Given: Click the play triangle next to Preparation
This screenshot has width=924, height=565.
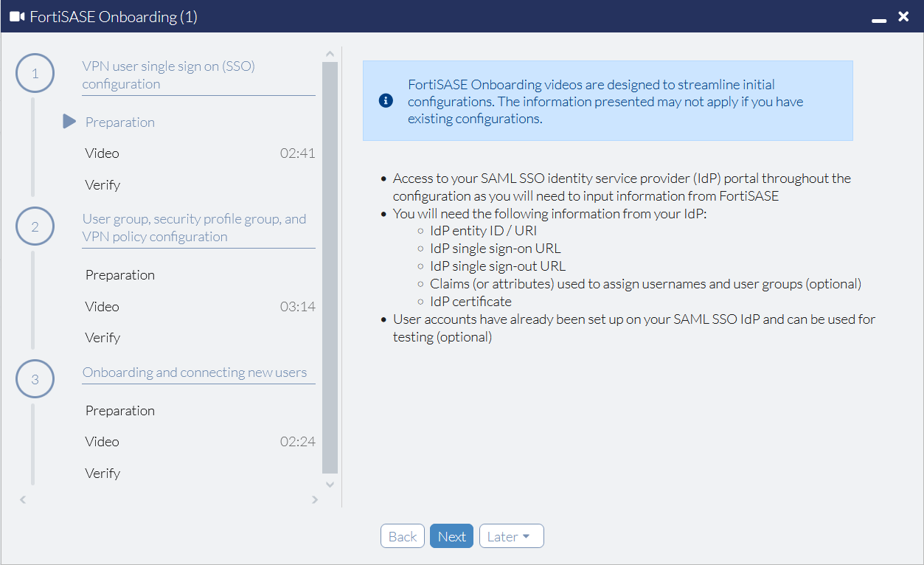Looking at the screenshot, I should (69, 122).
